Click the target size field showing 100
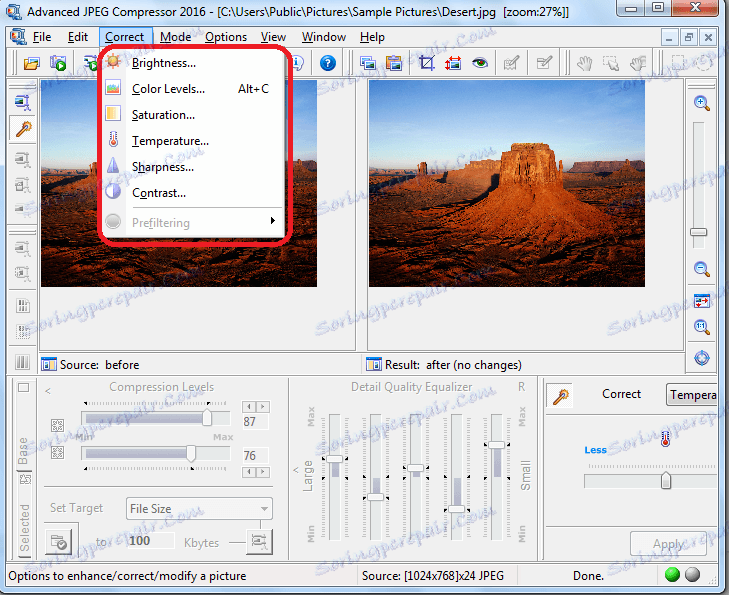This screenshot has width=729, height=595. (x=152, y=541)
